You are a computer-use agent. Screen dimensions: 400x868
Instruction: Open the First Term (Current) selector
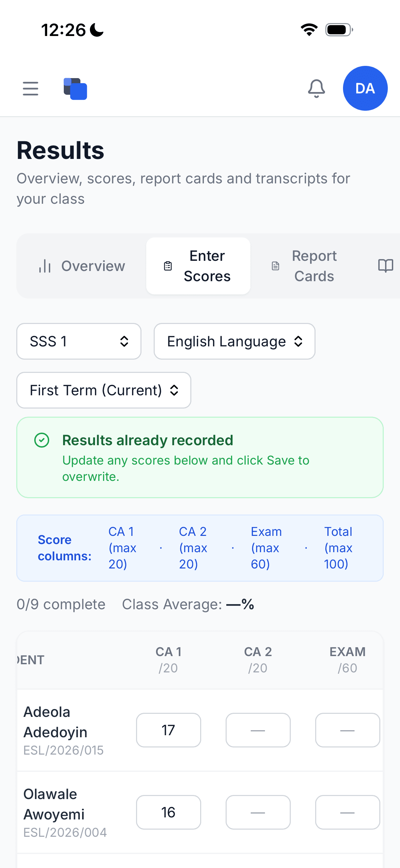[x=103, y=390]
